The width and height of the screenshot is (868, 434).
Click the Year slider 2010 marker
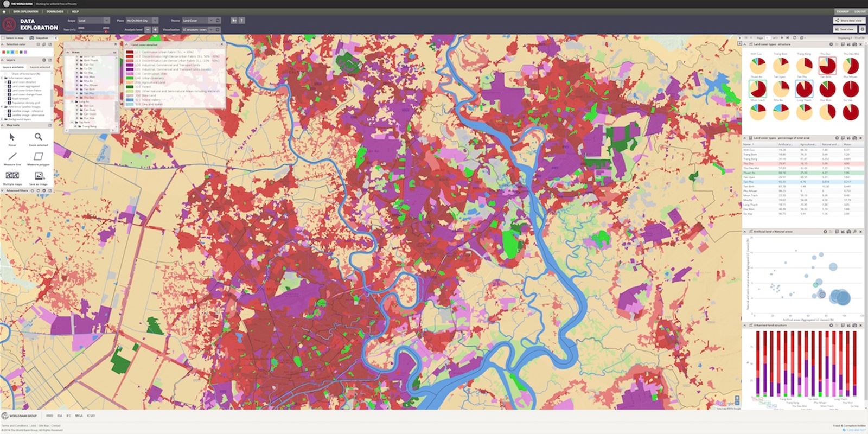click(x=106, y=31)
